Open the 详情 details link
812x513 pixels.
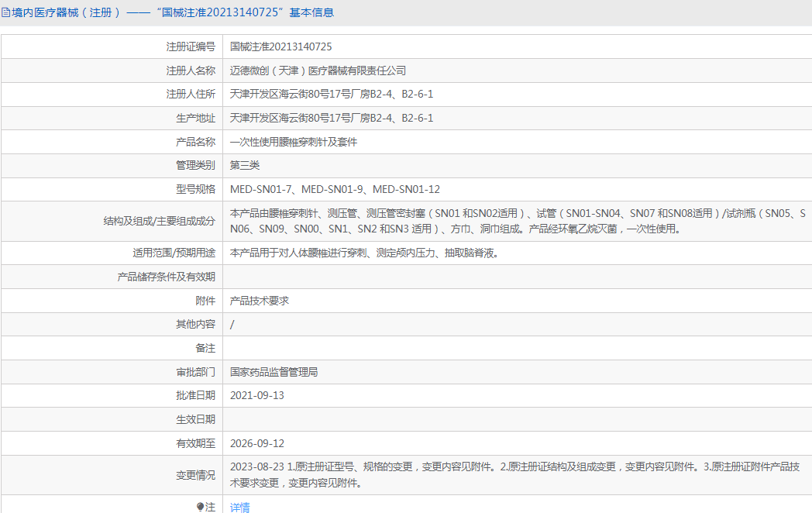pyautogui.click(x=239, y=507)
